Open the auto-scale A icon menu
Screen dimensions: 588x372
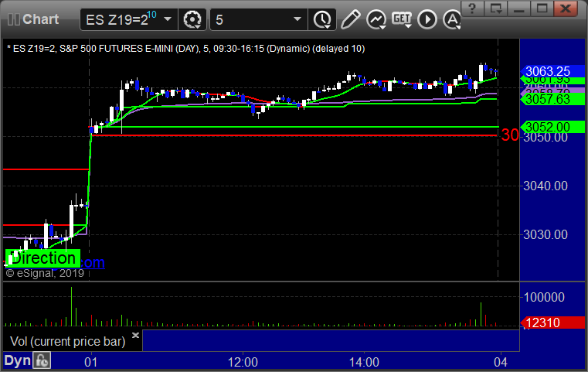coord(452,19)
